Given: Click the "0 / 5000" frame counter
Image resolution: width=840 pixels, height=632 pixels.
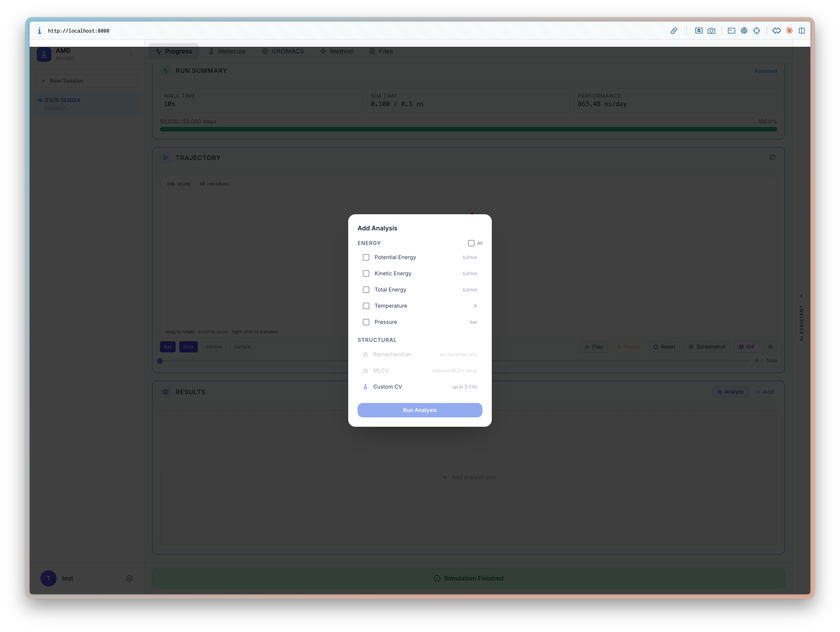Looking at the screenshot, I should click(x=766, y=361).
